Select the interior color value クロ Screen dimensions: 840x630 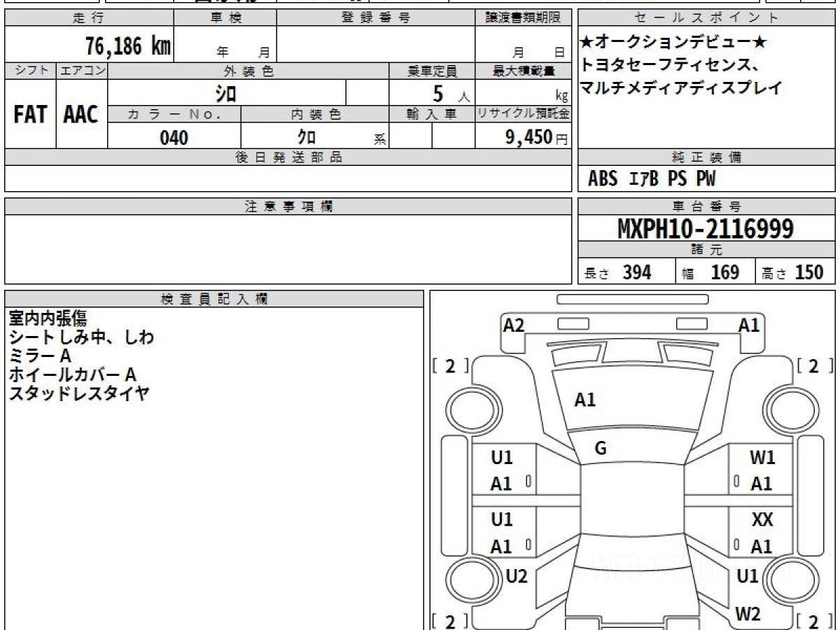click(307, 137)
